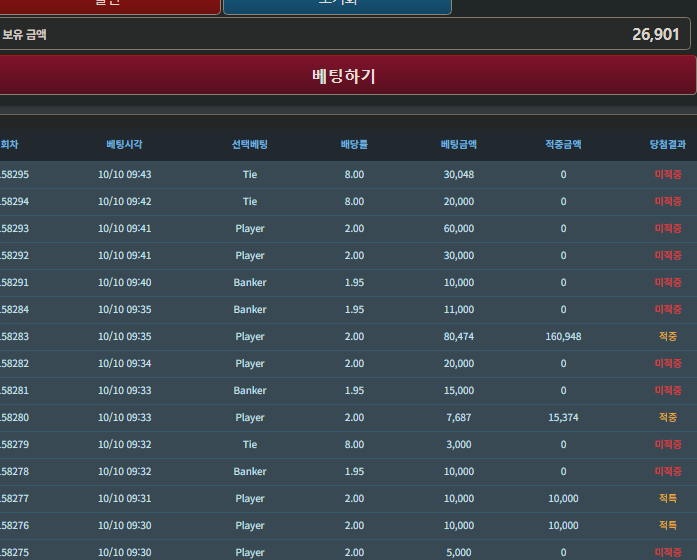
Task: Click the 적중 result in the 58283 row
Action: click(668, 336)
